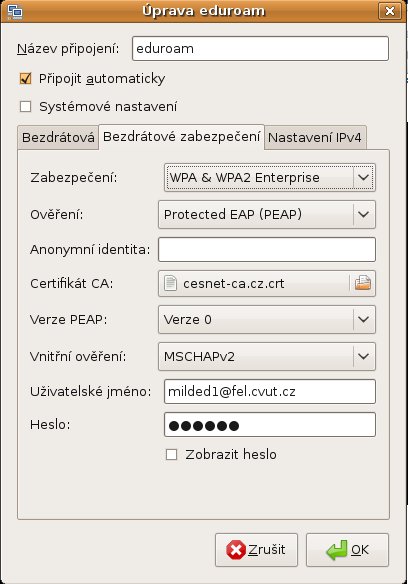Switch to the Nastavení IPv4 tab

(315, 137)
